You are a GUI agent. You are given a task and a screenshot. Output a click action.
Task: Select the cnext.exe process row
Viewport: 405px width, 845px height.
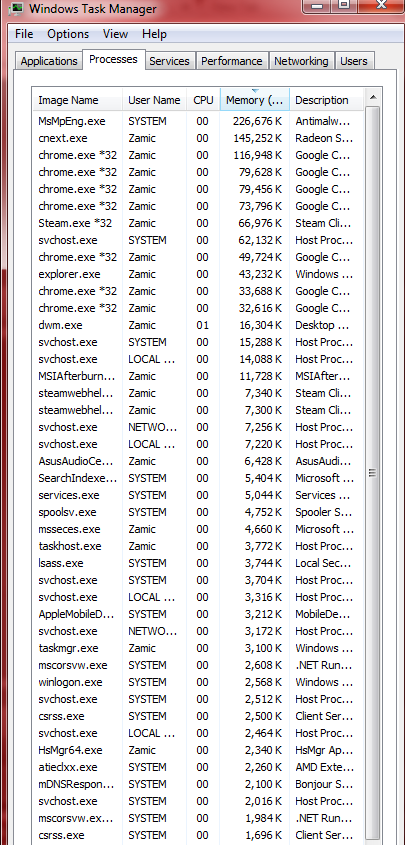pyautogui.click(x=198, y=138)
